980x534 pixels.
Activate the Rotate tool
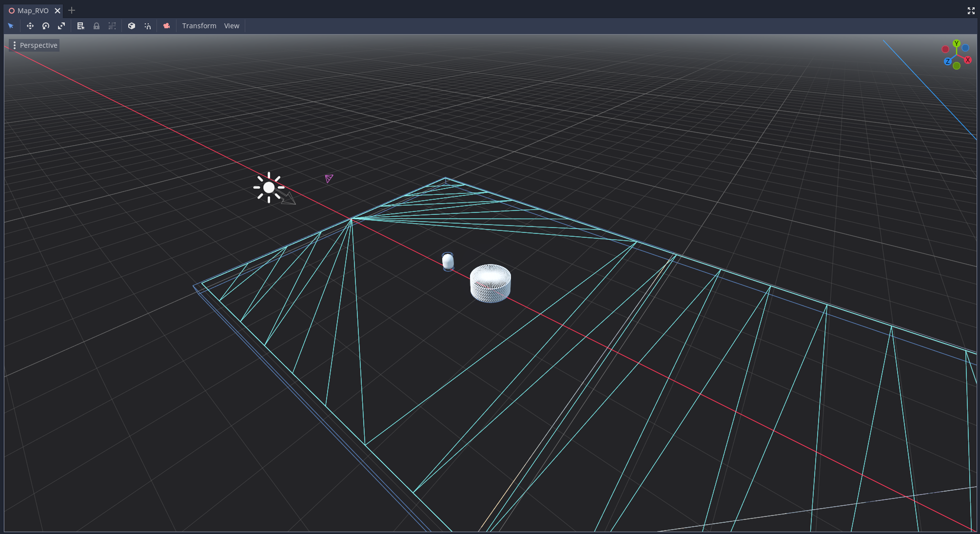pyautogui.click(x=46, y=26)
